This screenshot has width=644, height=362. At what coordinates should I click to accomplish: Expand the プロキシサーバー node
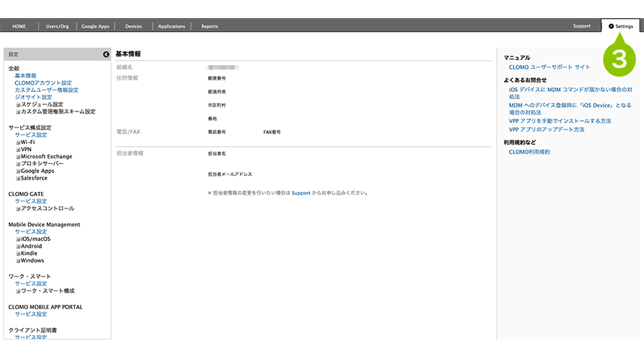coord(18,164)
